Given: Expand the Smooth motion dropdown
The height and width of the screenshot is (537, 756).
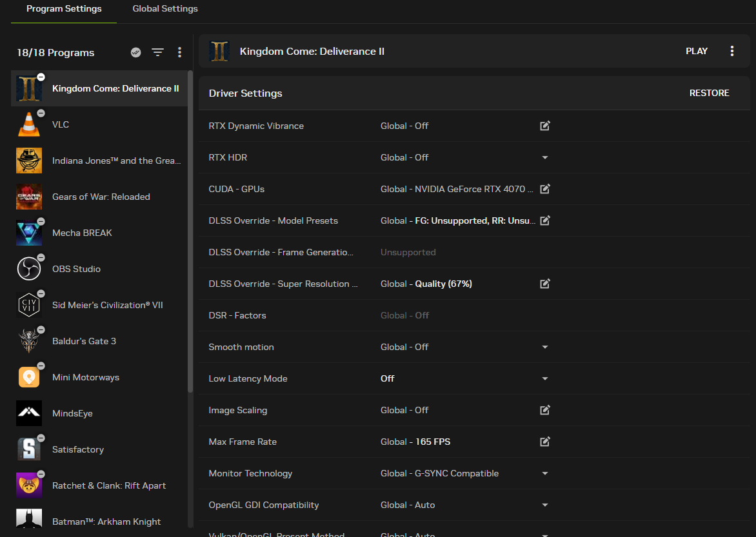Looking at the screenshot, I should [545, 347].
